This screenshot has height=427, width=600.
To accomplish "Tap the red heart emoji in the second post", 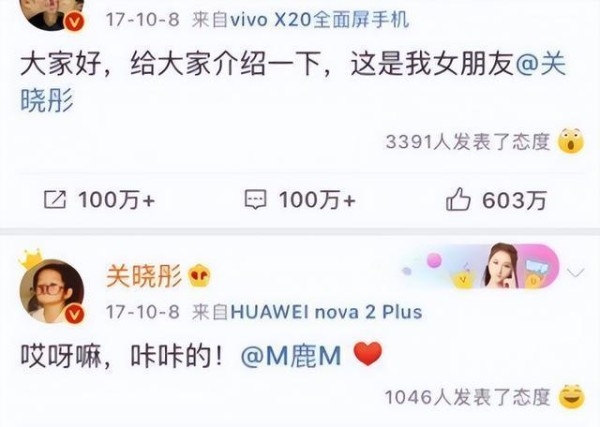I will point(367,354).
